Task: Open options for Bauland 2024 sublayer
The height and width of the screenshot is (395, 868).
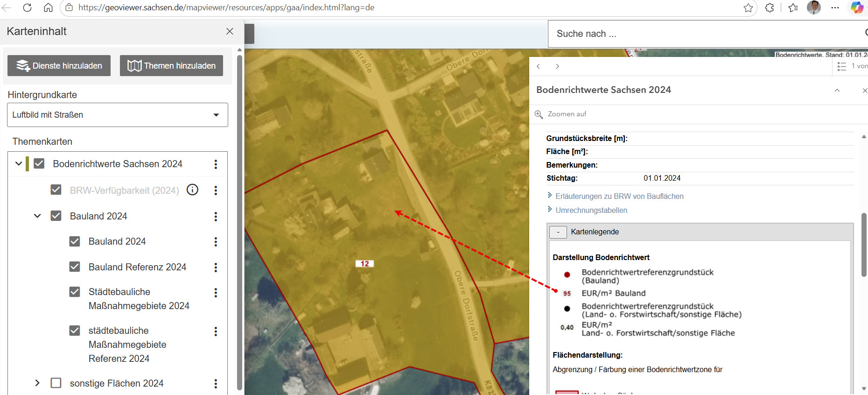Action: pos(216,241)
